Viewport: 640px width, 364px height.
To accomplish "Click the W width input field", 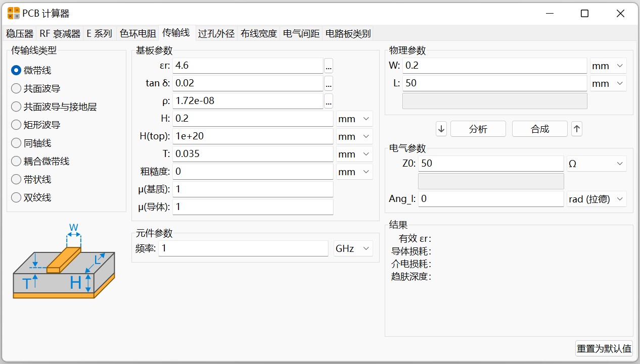I will pyautogui.click(x=495, y=66).
